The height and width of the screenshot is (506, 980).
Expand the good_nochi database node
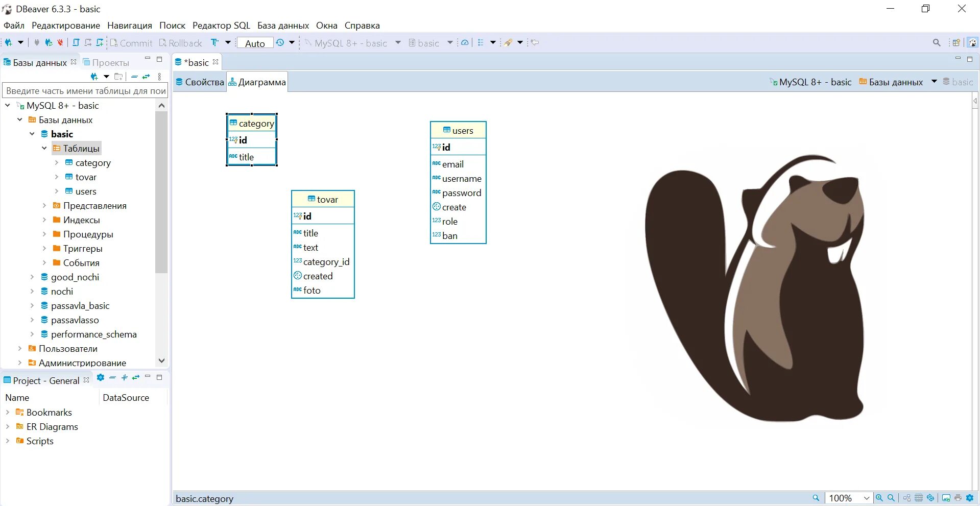click(32, 277)
